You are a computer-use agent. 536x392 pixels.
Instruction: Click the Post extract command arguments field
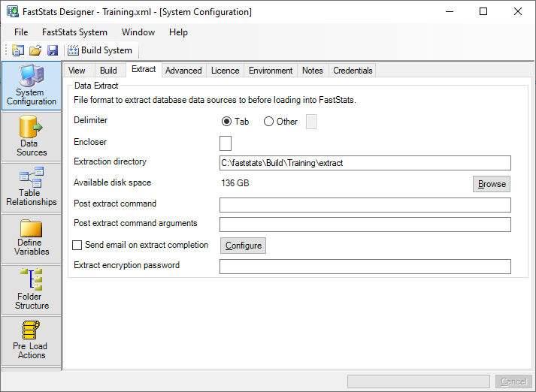click(x=365, y=225)
